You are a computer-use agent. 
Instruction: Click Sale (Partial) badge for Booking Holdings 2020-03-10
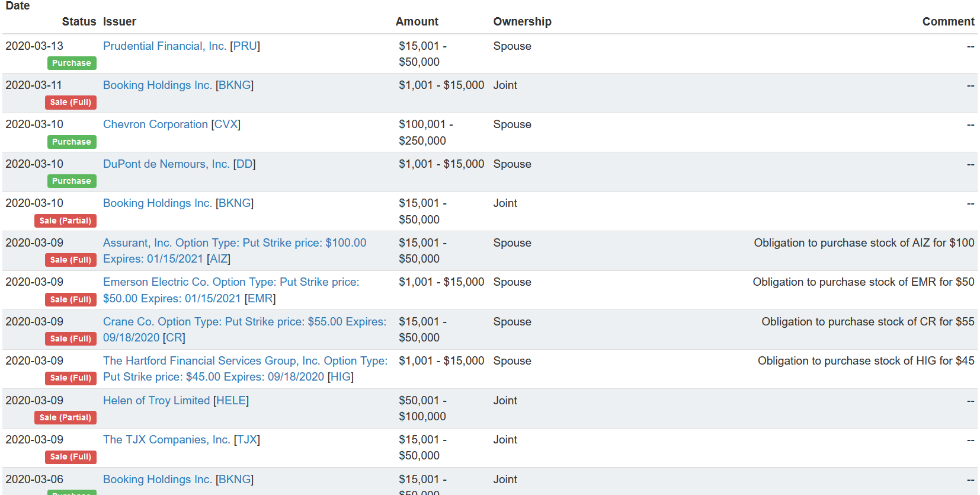pos(65,221)
